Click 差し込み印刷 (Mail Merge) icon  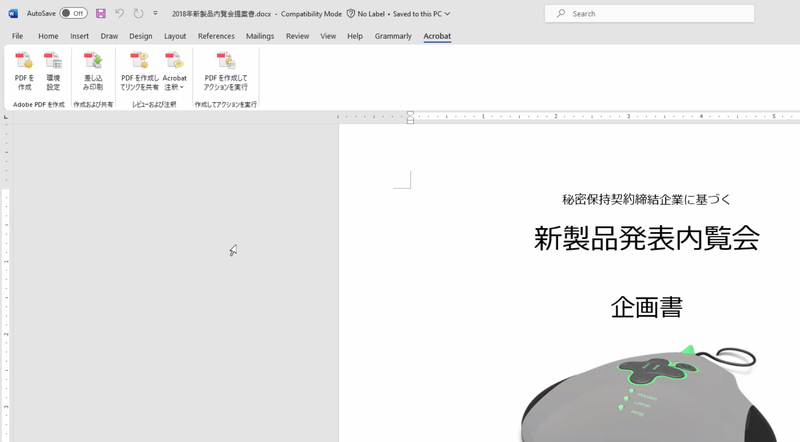coord(93,71)
